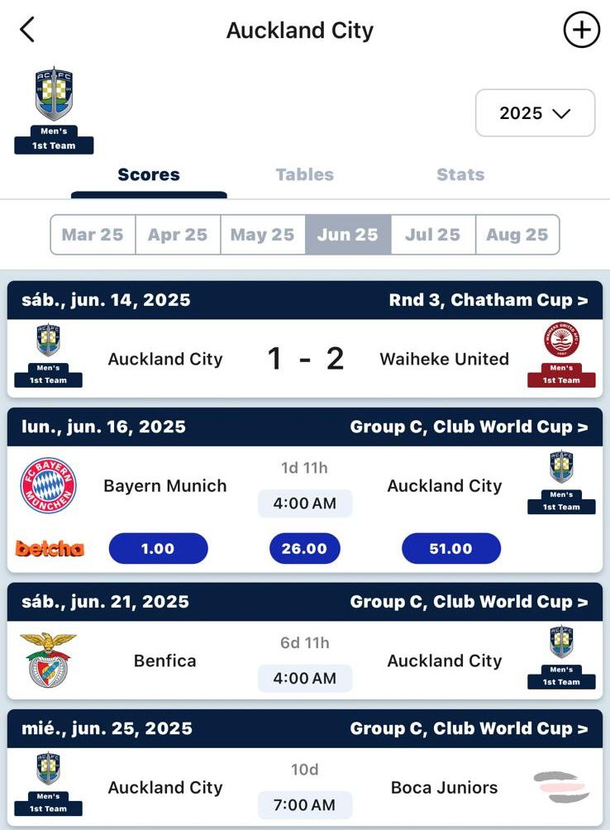The width and height of the screenshot is (610, 830).
Task: Tap the Auckland City club crest in header
Action: click(x=54, y=96)
